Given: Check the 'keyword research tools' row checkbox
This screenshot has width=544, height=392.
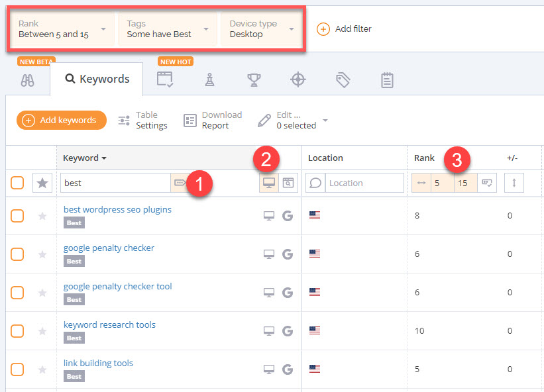Looking at the screenshot, I should pyautogui.click(x=17, y=331).
